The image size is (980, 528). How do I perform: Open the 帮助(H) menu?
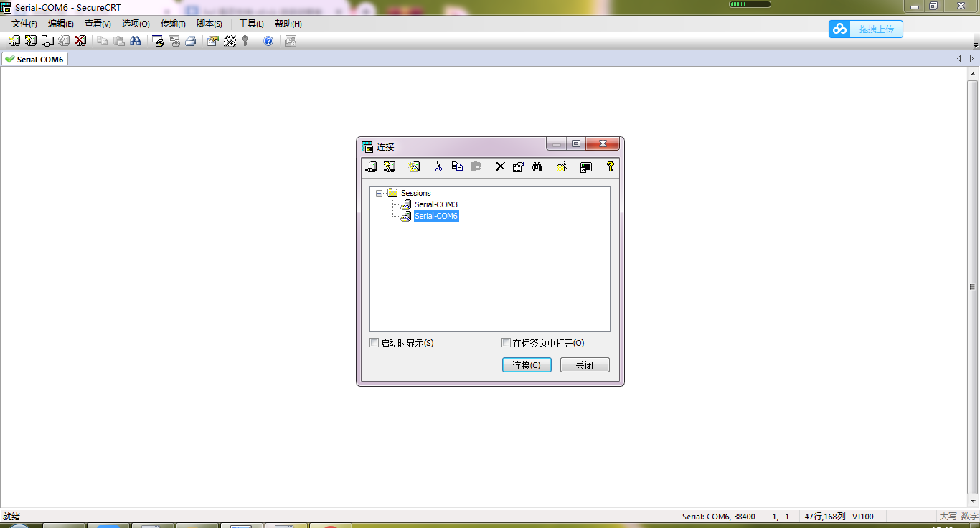[x=288, y=24]
